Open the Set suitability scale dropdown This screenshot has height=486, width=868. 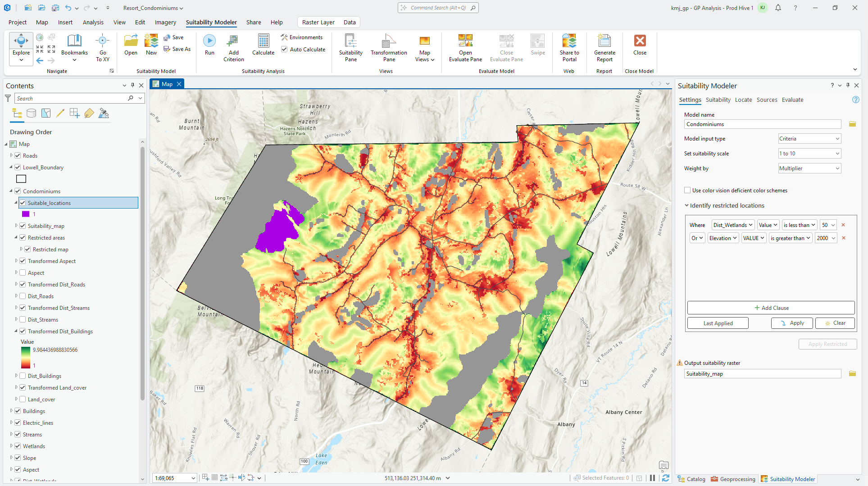click(809, 154)
